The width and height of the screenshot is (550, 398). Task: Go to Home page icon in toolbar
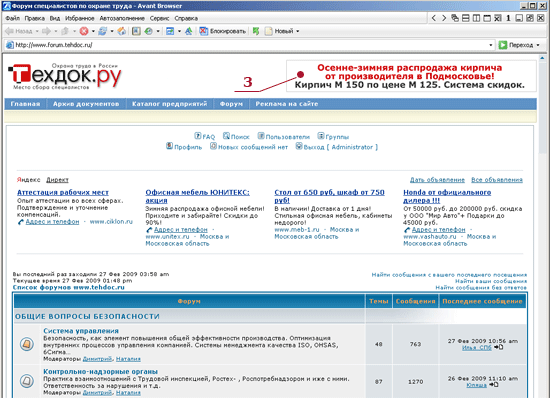[x=122, y=31]
